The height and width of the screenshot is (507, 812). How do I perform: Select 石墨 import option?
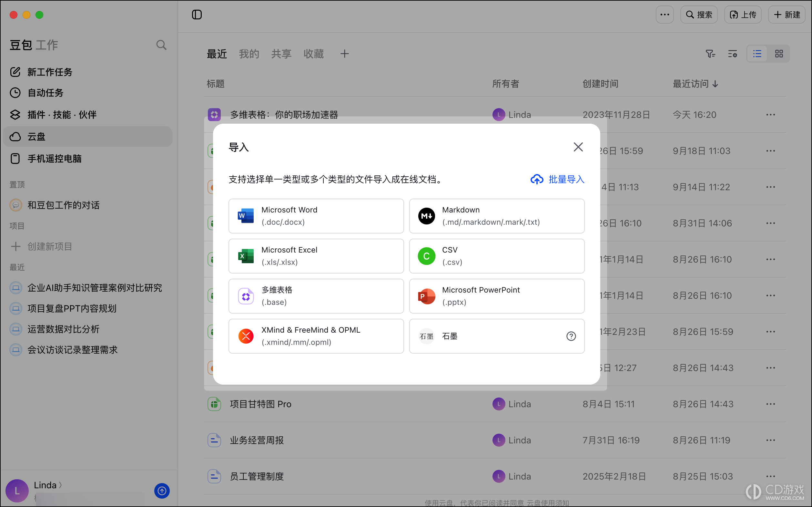[x=497, y=336]
